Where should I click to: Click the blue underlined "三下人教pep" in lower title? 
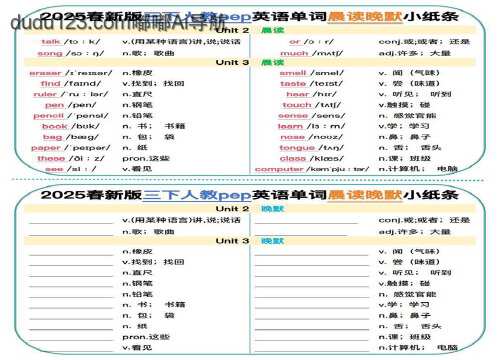[x=197, y=195]
